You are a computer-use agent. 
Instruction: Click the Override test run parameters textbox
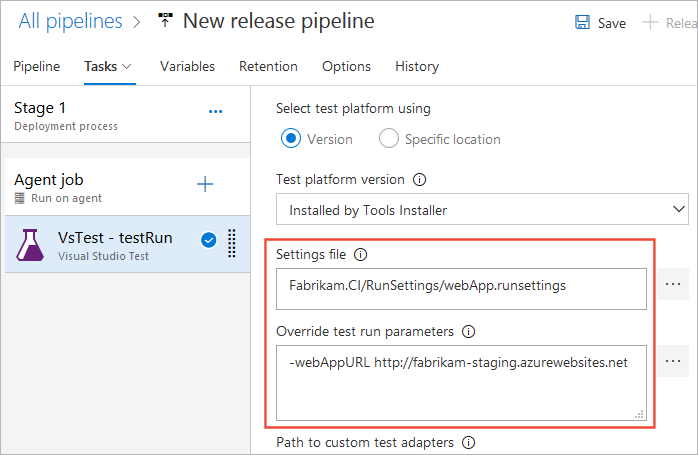461,381
